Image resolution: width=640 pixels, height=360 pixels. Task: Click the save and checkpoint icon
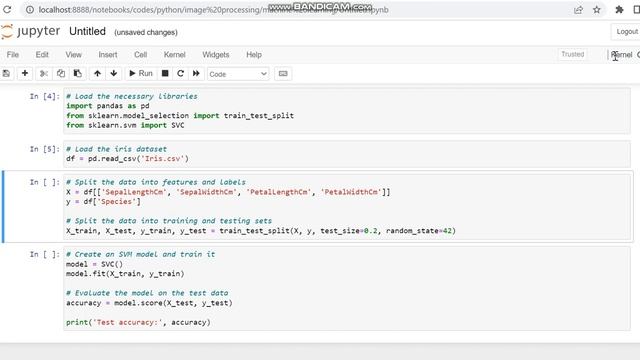click(x=6, y=74)
